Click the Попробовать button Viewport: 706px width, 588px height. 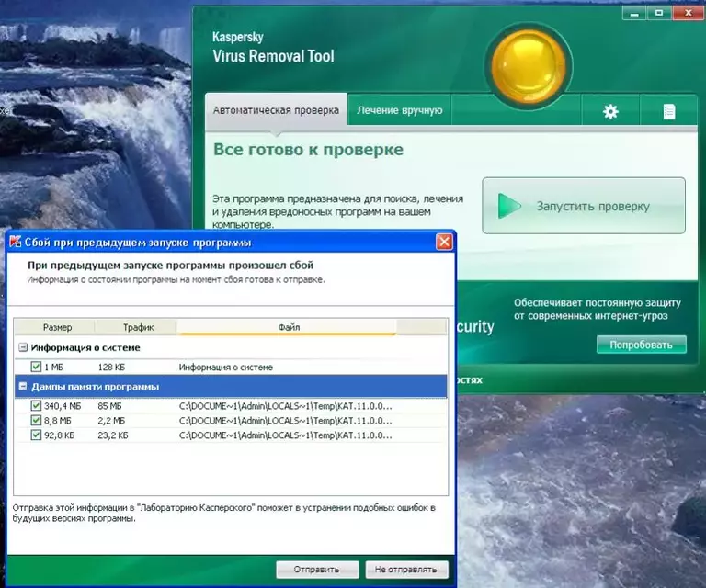[x=641, y=345]
